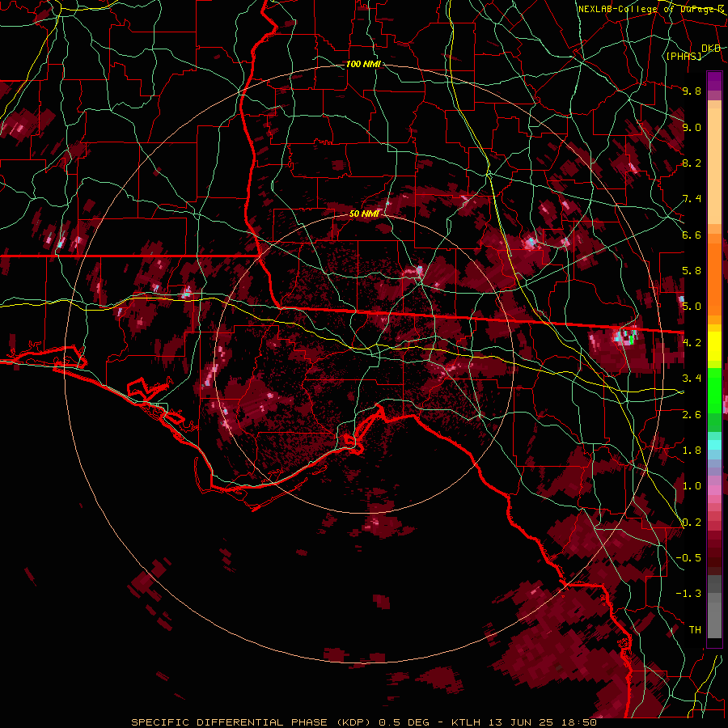The height and width of the screenshot is (728, 728).
Task: Click the 9.0 legend value
Action: [x=692, y=127]
